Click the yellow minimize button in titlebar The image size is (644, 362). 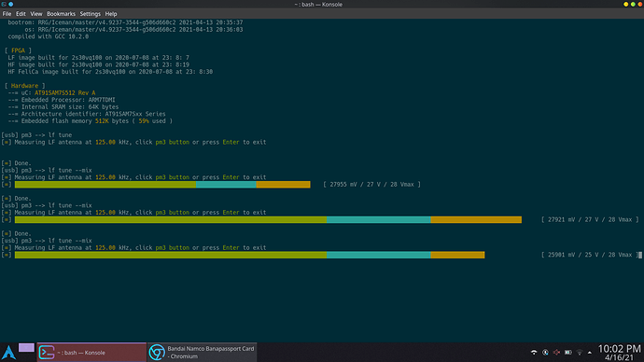click(626, 4)
